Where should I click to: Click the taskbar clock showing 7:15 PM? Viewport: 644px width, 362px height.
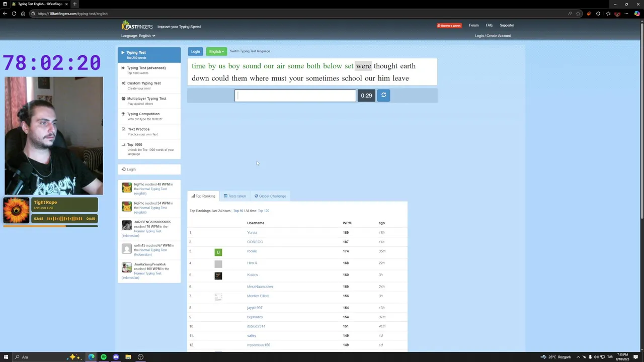point(622,357)
